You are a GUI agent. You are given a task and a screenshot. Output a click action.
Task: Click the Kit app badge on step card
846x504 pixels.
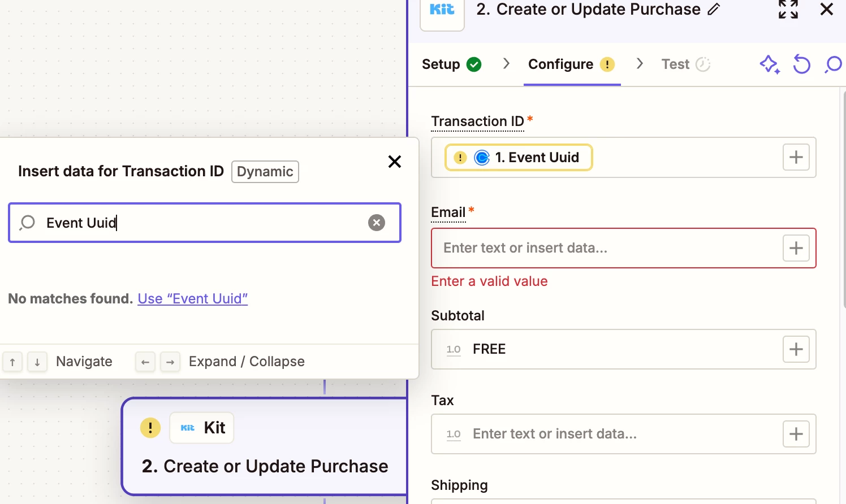202,428
